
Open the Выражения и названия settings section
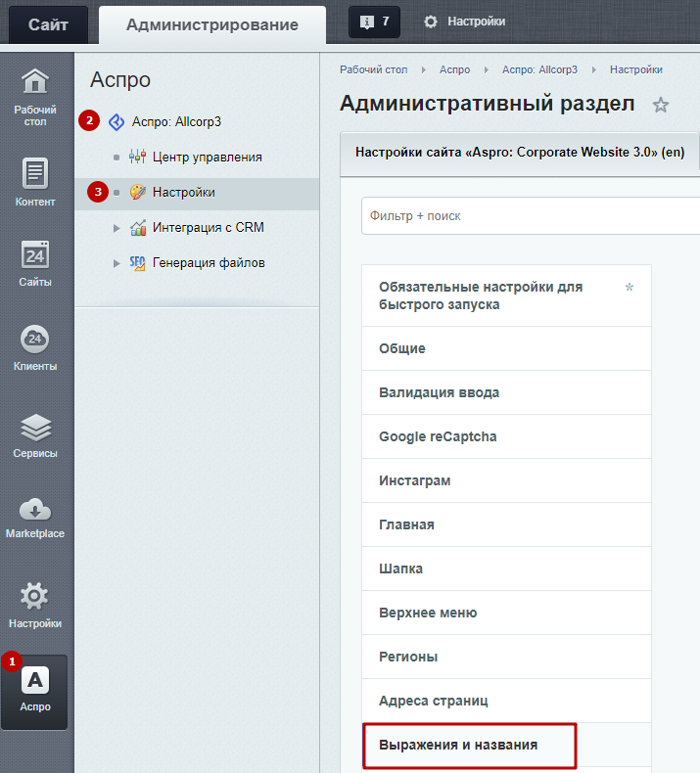506,745
